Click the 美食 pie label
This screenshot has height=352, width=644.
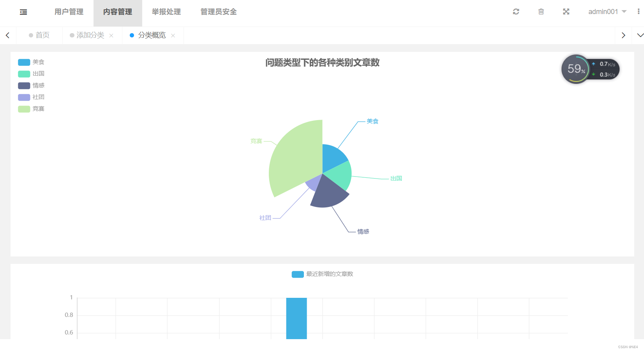point(372,121)
